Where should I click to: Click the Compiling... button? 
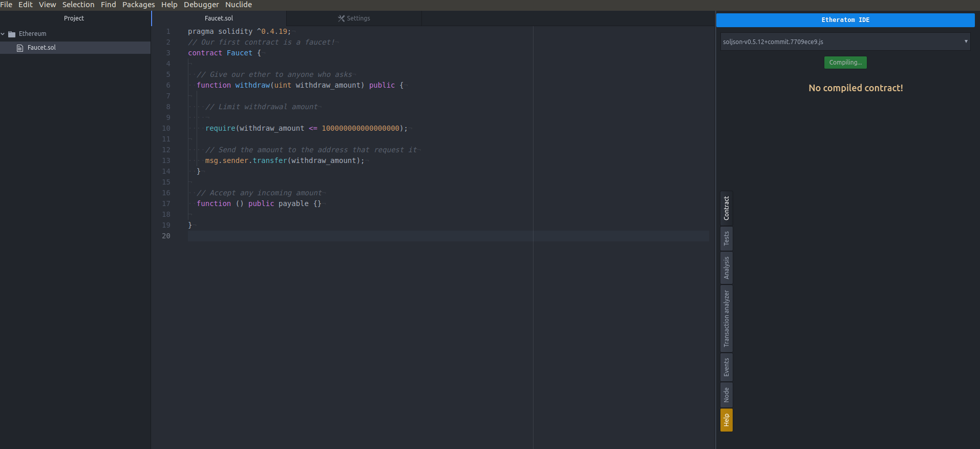(845, 63)
